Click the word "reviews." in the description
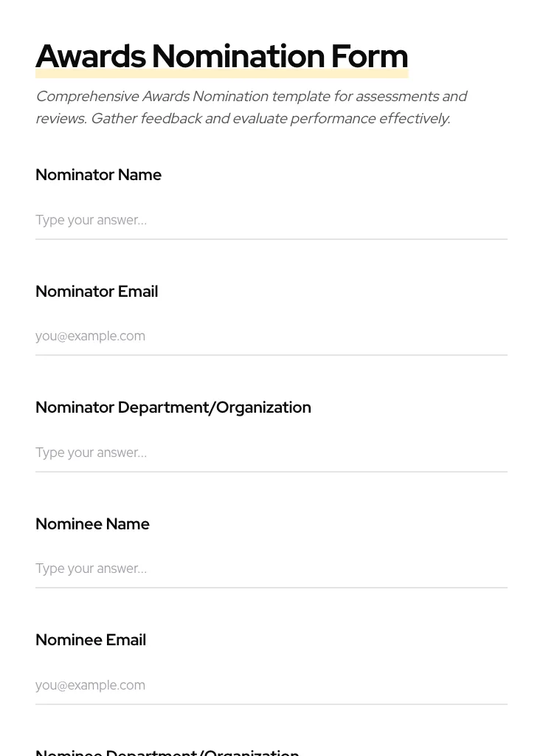This screenshot has height=756, width=543. [x=60, y=119]
